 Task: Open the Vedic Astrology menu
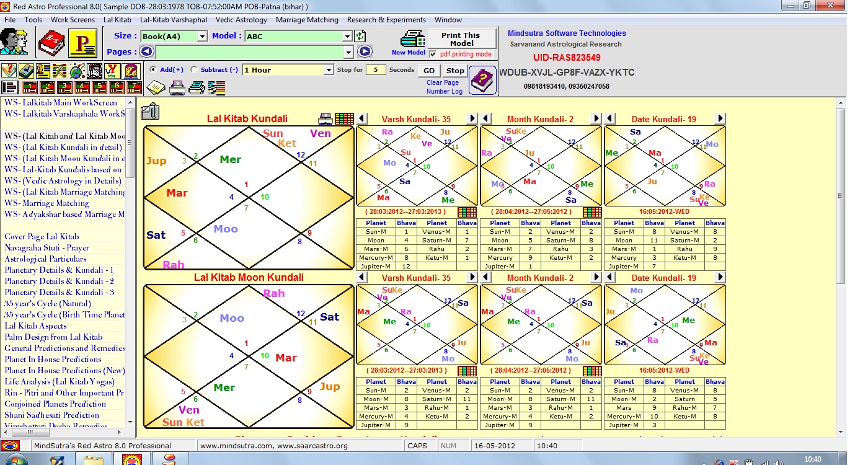click(x=242, y=20)
